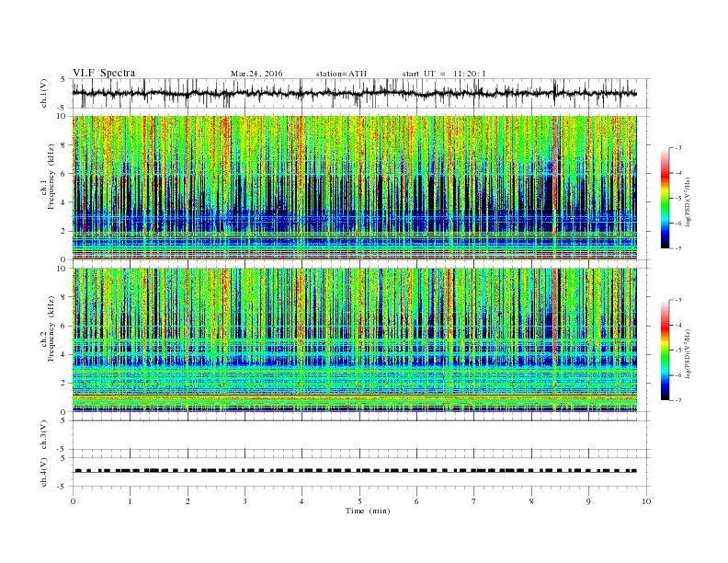Viewport: 728px width, 563px height.
Task: Click the "station=ATH" header label
Action: (x=341, y=74)
